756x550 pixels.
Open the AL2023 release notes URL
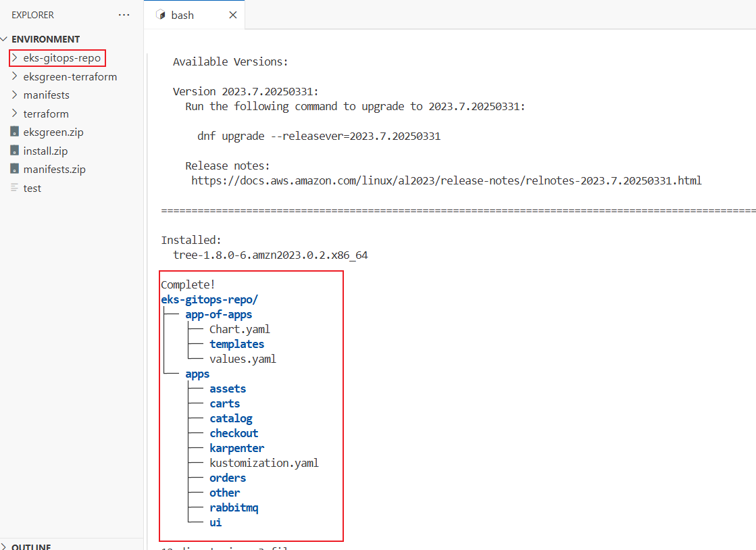447,181
